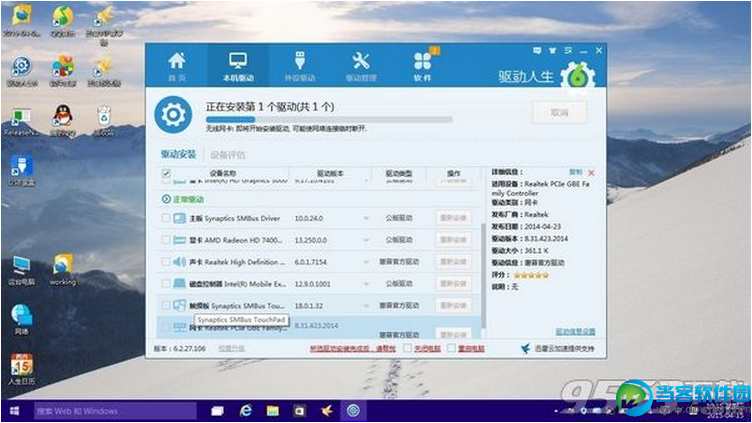Open version dropdown for 6.0.1.7154
This screenshot has height=423, width=752.
(366, 262)
